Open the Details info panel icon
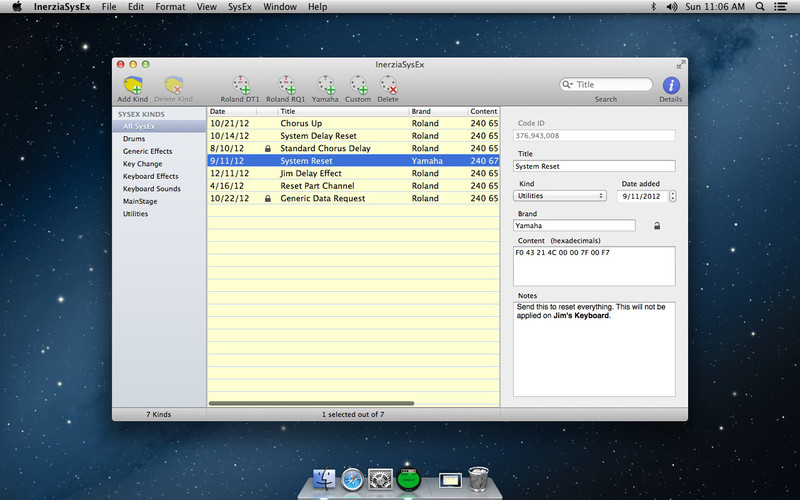This screenshot has height=500, width=800. pos(671,85)
